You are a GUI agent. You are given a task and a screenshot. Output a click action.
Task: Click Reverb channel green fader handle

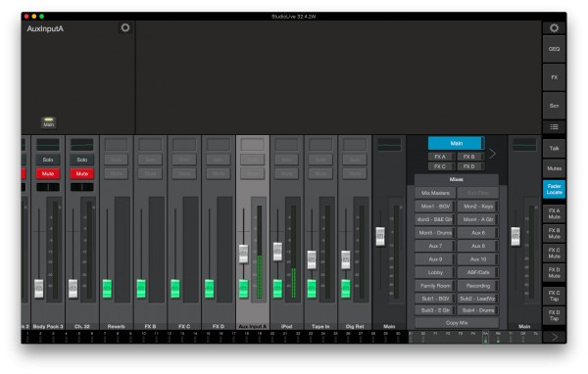(x=107, y=288)
